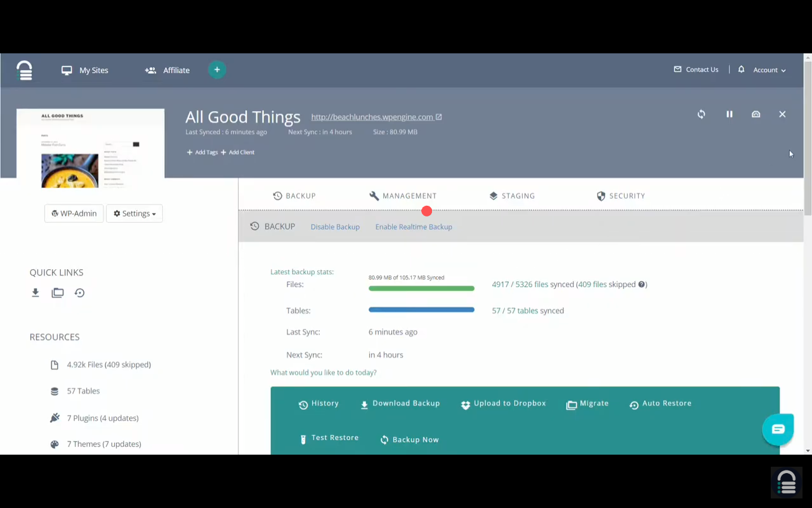This screenshot has width=812, height=508.
Task: Open the chat support bubble
Action: coord(778,429)
